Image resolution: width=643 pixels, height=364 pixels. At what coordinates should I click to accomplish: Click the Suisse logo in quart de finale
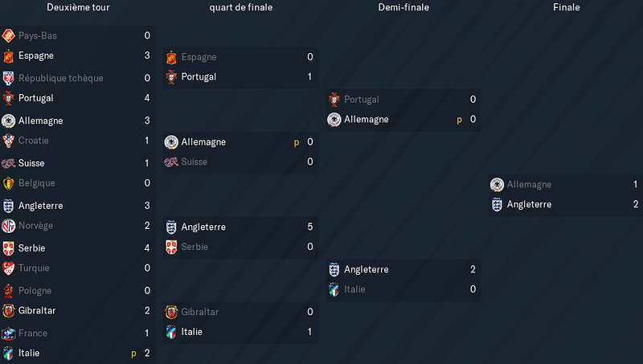[171, 162]
